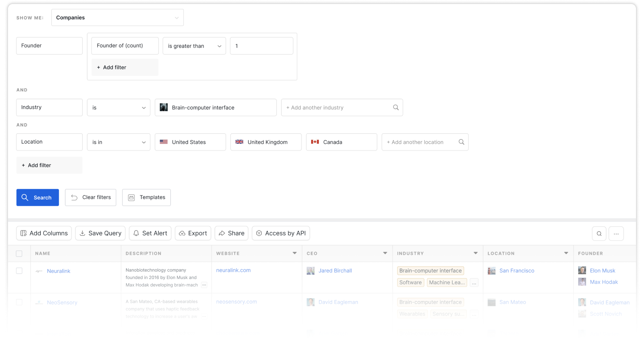
Task: Click Jared Birchall's avatar thumbnail
Action: pyautogui.click(x=311, y=271)
